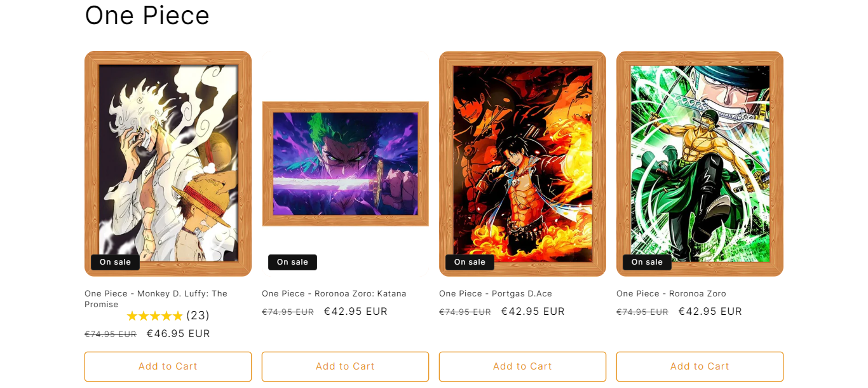Open the Portgas D.Ace poster image
This screenshot has height=388, width=868.
pos(522,163)
